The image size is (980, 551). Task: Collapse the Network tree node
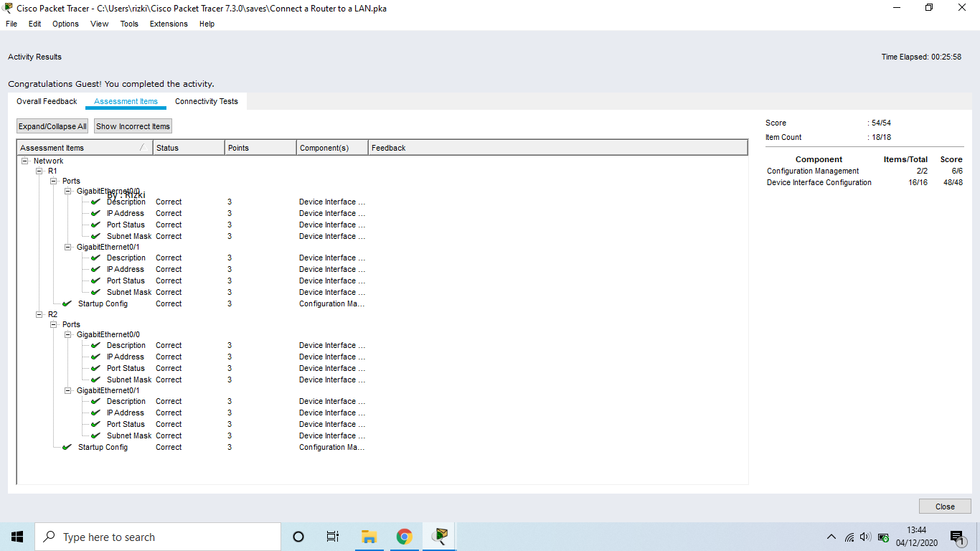pos(25,161)
